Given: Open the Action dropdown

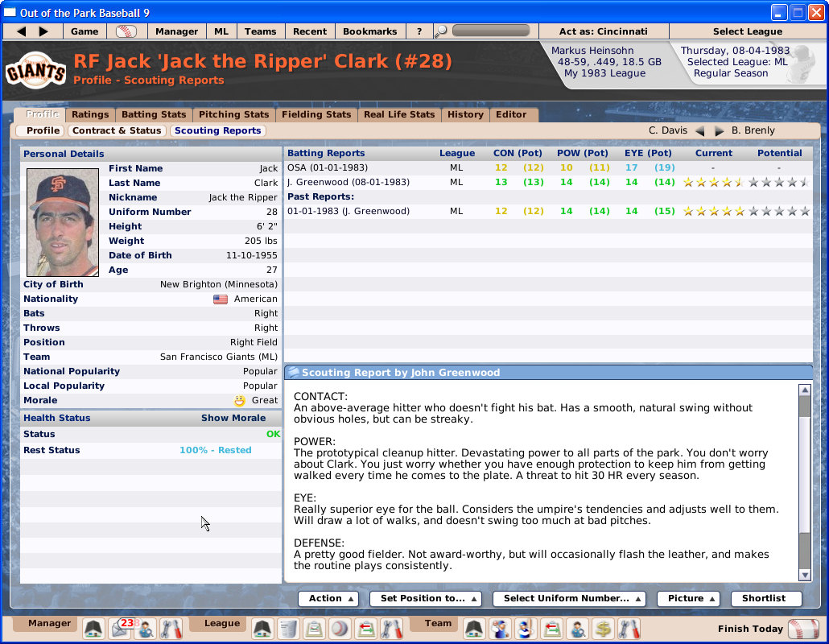Looking at the screenshot, I should click(328, 598).
